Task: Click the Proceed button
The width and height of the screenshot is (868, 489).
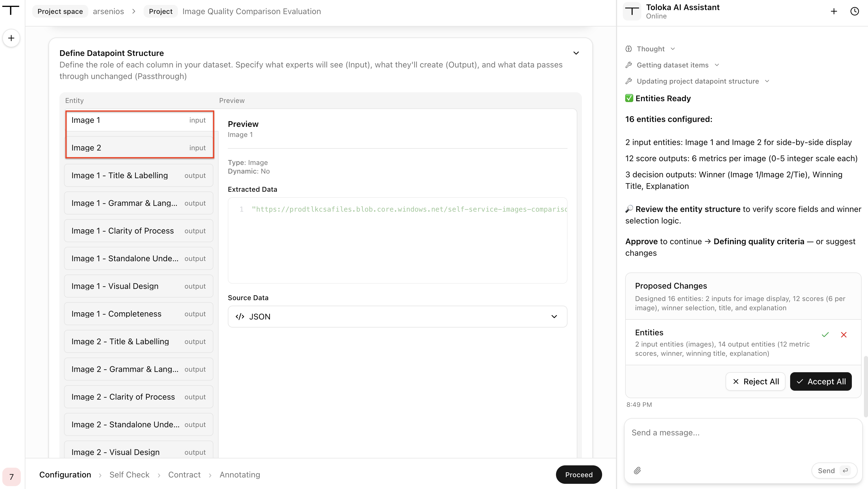Action: [x=578, y=475]
